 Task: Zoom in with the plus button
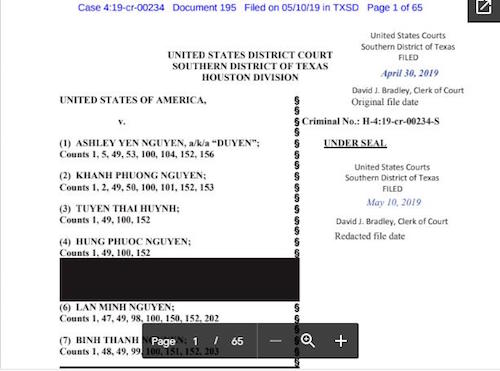click(341, 341)
